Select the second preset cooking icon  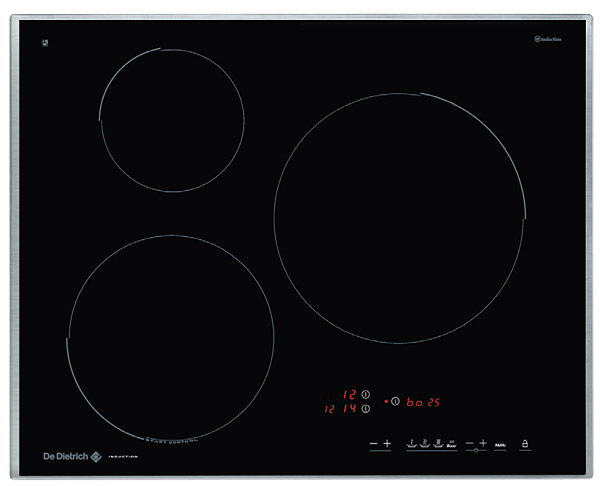point(425,441)
